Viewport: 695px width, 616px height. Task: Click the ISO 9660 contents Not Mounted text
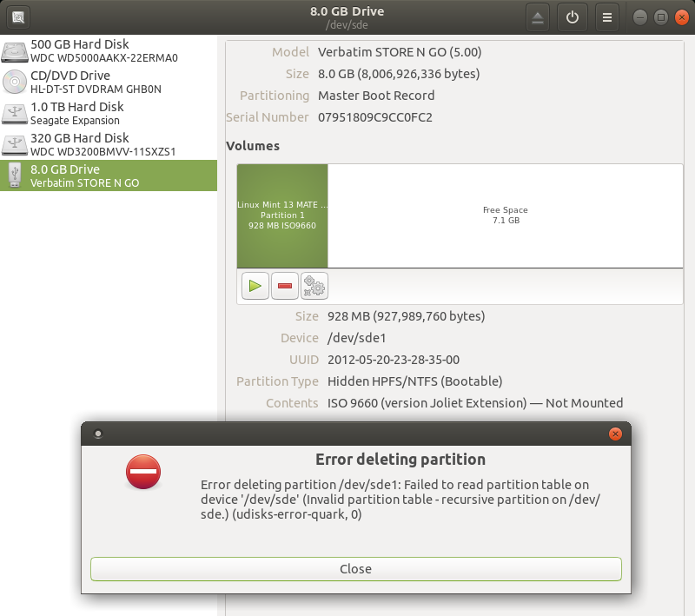coord(475,403)
